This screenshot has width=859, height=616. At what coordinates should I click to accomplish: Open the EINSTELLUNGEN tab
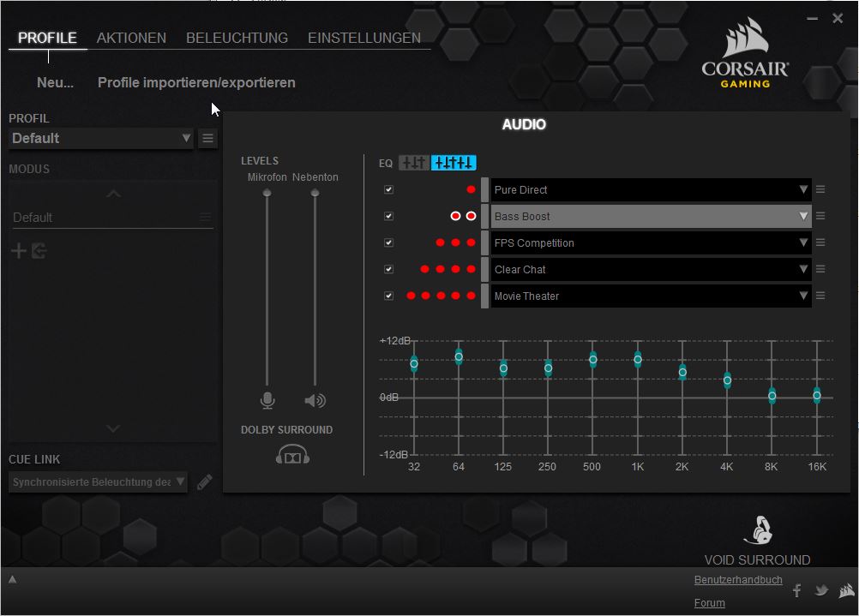click(x=364, y=38)
